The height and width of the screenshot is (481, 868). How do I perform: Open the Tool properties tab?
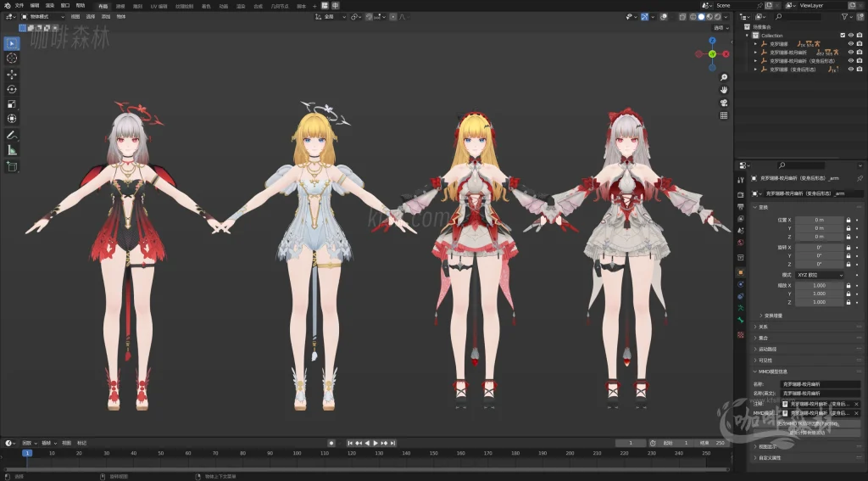pos(741,180)
